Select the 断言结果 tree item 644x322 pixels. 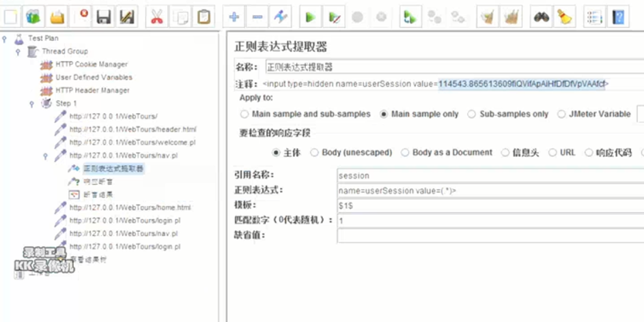(x=98, y=195)
